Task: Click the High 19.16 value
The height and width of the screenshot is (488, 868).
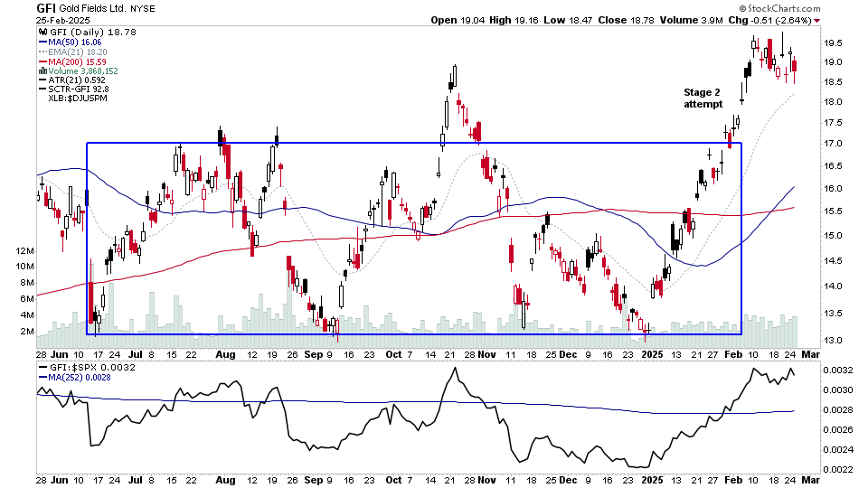Action: (x=514, y=21)
